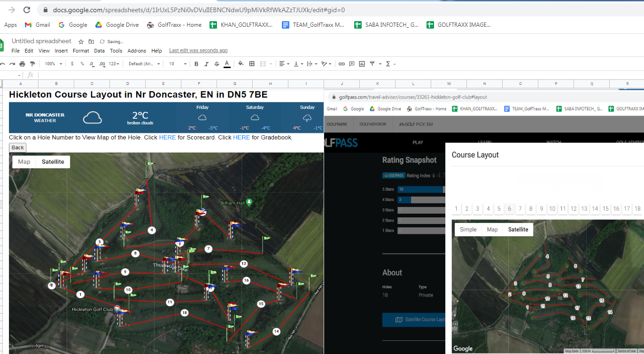The width and height of the screenshot is (644, 354).
Task: Select hole 6 in Course Layout
Action: pos(510,209)
